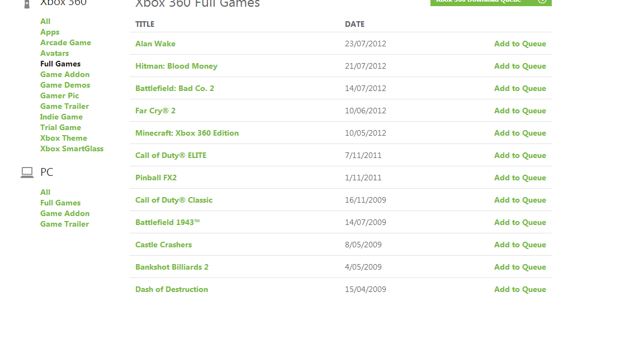Click the TITLE column header
644x340 pixels.
[x=145, y=24]
